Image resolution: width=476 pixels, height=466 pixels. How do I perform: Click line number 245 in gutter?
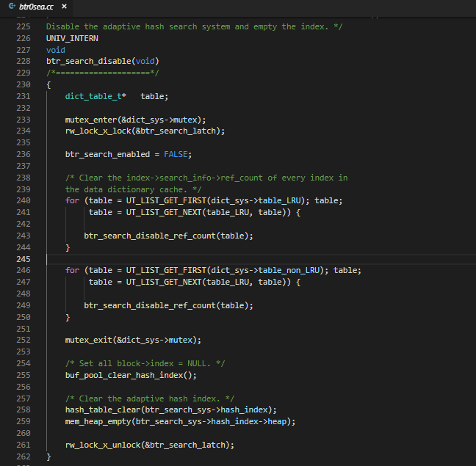23,259
